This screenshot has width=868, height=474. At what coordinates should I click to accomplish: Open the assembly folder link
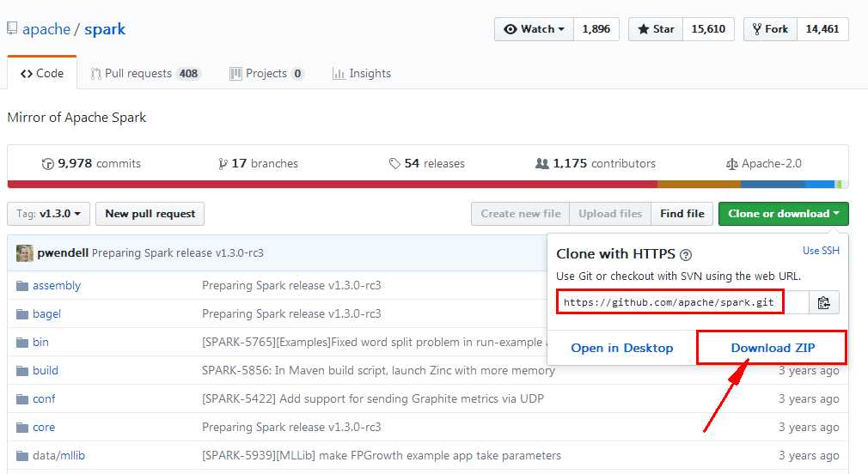point(57,285)
